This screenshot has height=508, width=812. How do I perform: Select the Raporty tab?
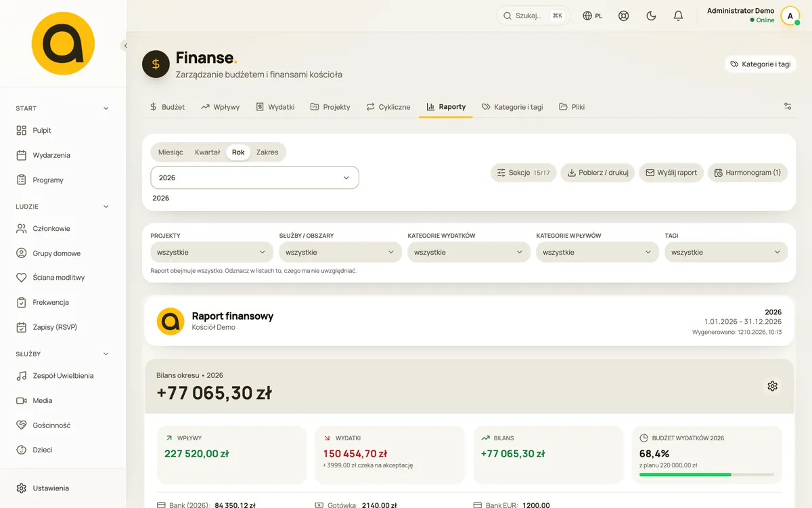446,107
